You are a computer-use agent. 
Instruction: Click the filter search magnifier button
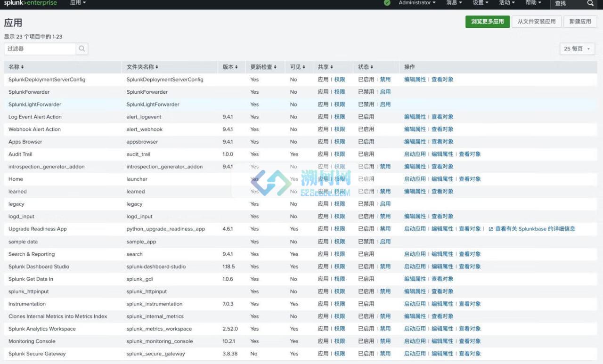(82, 49)
